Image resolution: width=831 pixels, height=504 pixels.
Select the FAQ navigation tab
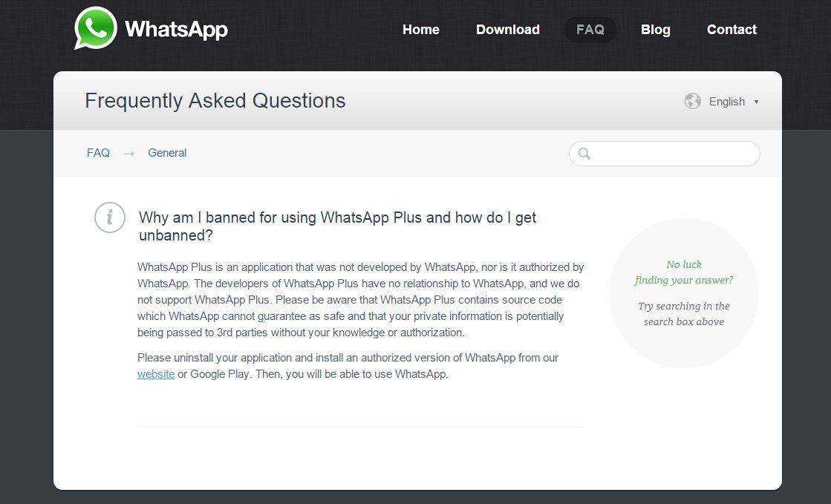coord(590,30)
